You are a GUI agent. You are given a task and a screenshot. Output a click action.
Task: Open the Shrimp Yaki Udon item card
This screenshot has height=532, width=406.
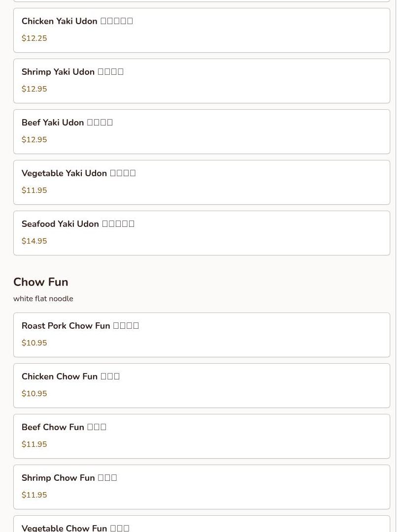pyautogui.click(x=202, y=81)
